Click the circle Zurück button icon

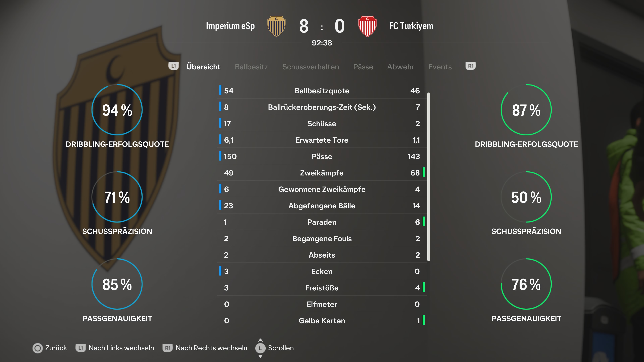tap(38, 348)
